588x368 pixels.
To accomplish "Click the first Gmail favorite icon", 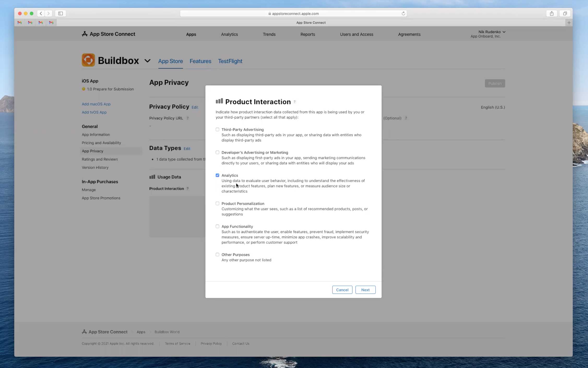I will [x=20, y=23].
